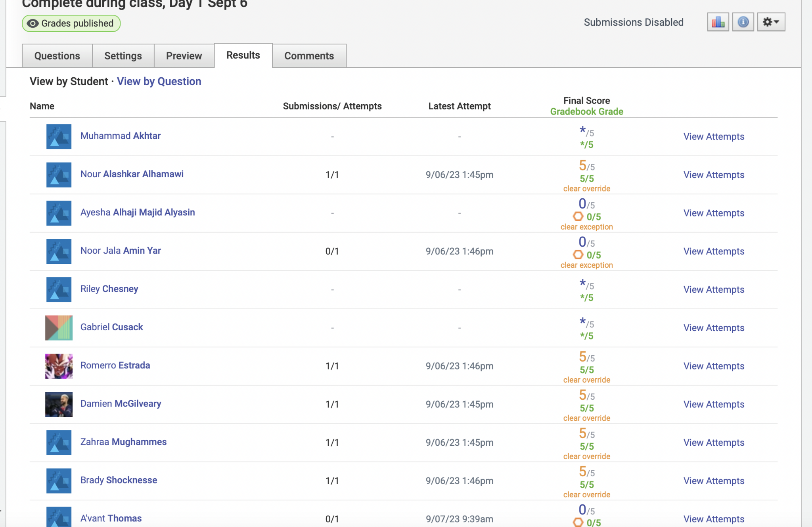Click the blue info icon
812x527 pixels.
[x=743, y=22]
